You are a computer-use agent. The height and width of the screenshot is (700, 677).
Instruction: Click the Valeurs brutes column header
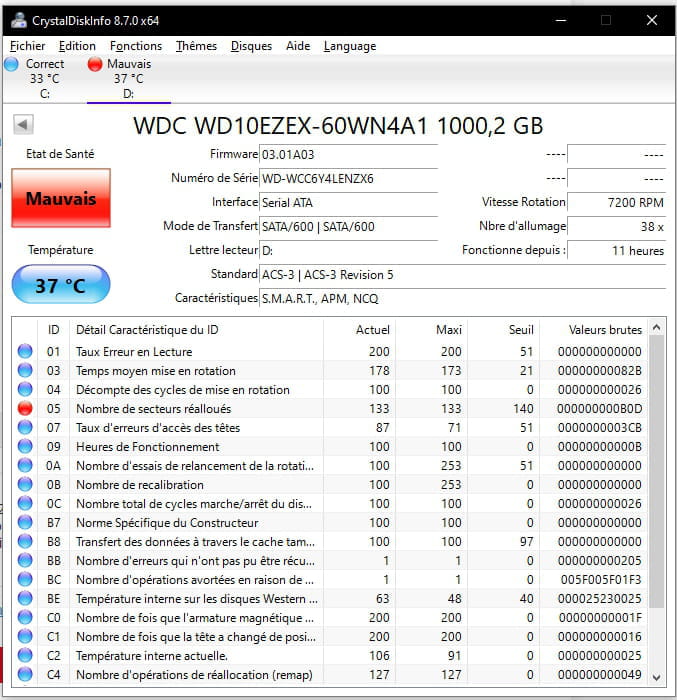[x=605, y=329]
